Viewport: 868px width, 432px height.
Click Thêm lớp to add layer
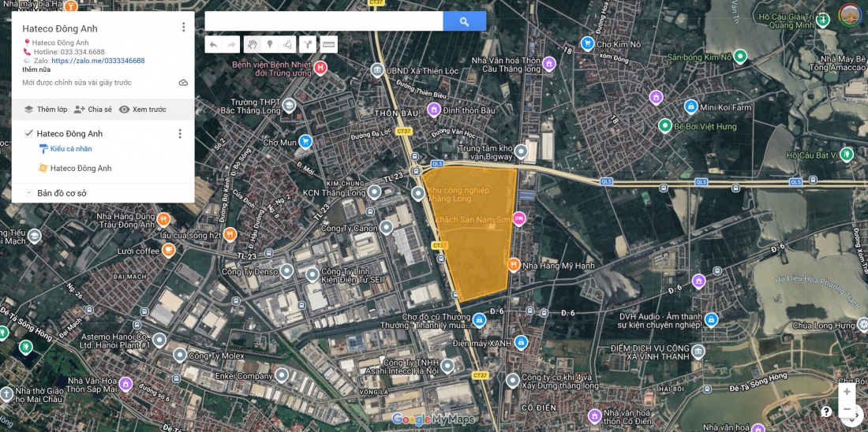tap(45, 110)
